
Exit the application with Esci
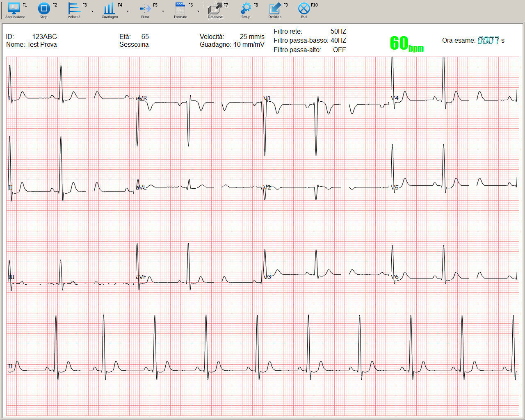coord(304,9)
